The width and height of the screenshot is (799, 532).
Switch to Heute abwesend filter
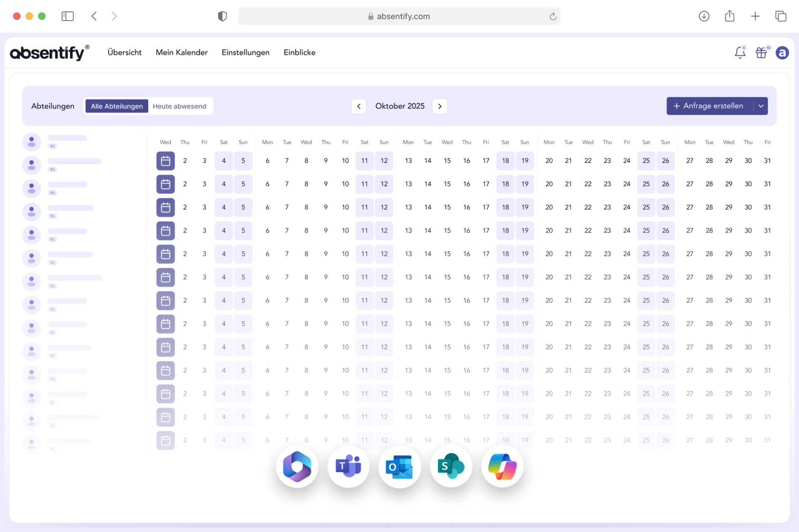(x=179, y=106)
